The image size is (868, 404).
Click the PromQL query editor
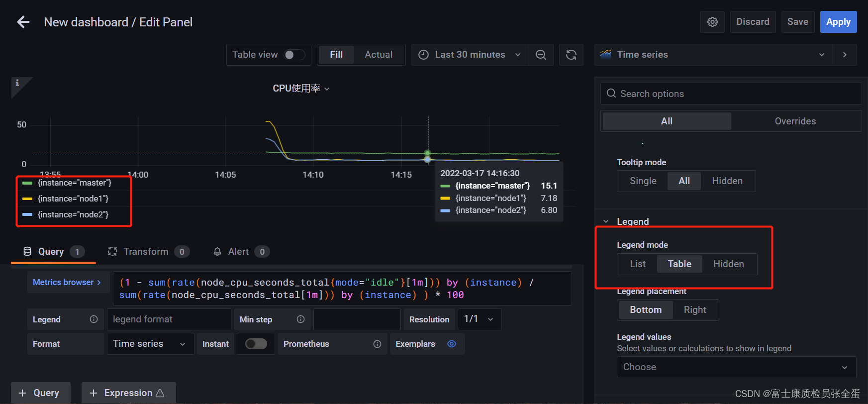pyautogui.click(x=342, y=289)
